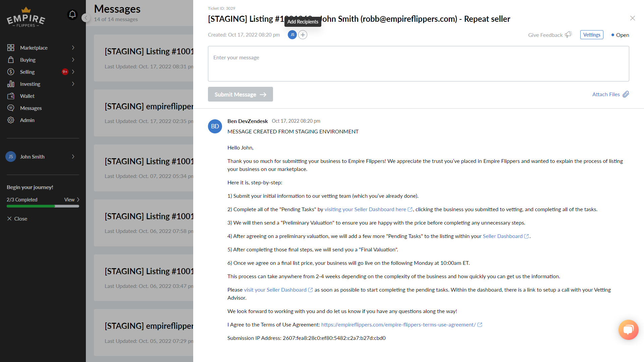Open message updated Oct. 17 02:35 pm
The width and height of the screenshot is (644, 362).
(x=144, y=113)
